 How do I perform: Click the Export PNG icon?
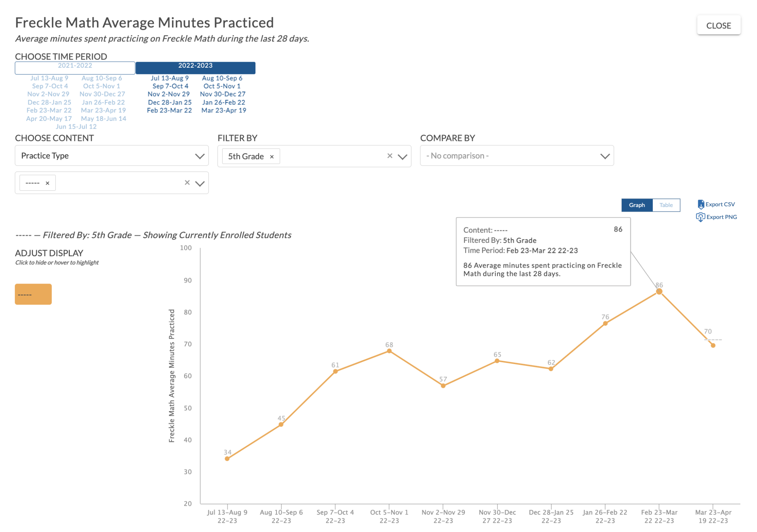(700, 217)
